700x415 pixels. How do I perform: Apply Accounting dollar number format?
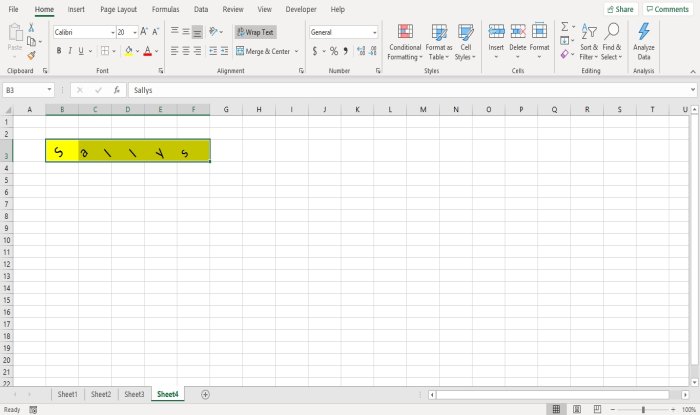click(x=315, y=51)
